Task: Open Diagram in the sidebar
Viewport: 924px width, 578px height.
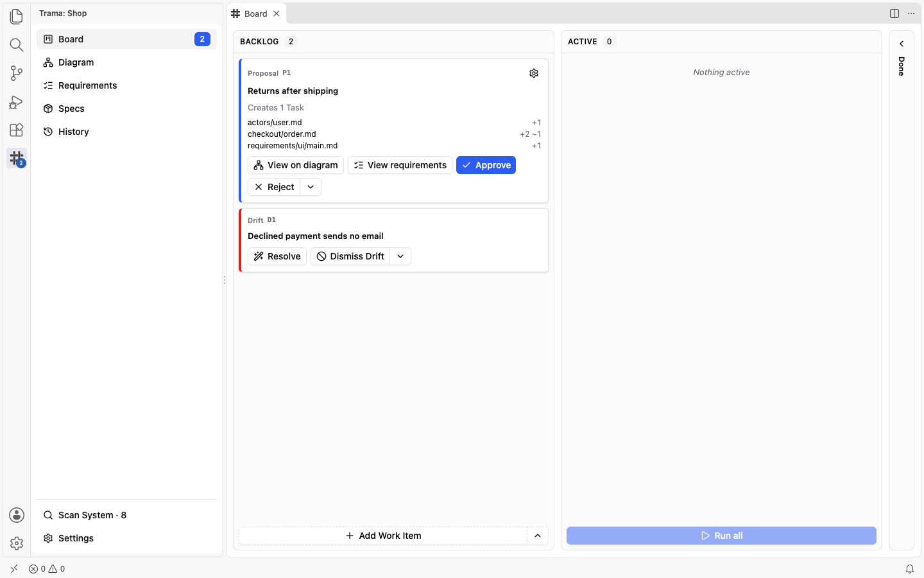Action: pos(127,62)
